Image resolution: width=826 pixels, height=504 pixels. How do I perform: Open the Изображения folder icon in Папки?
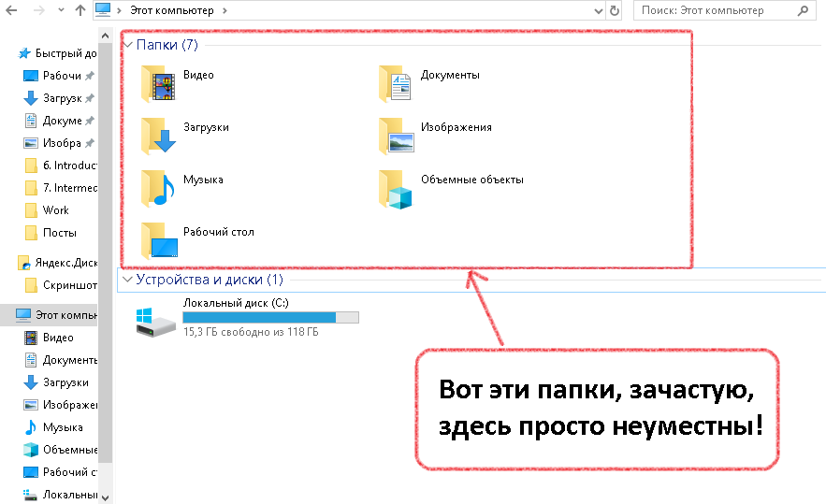396,136
